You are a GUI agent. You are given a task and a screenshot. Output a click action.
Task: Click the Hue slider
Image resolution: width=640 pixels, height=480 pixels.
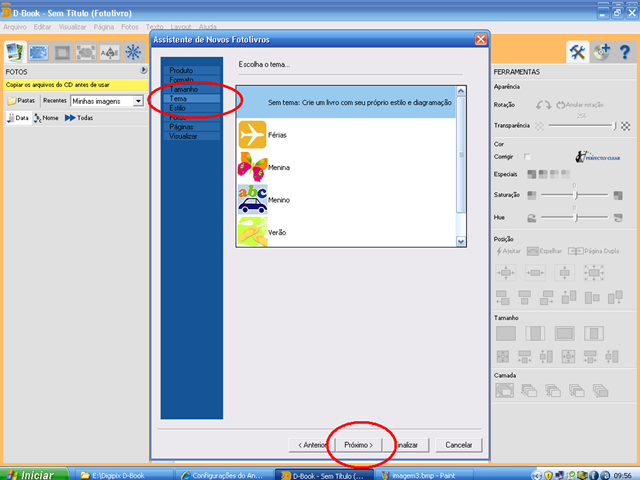tap(574, 218)
